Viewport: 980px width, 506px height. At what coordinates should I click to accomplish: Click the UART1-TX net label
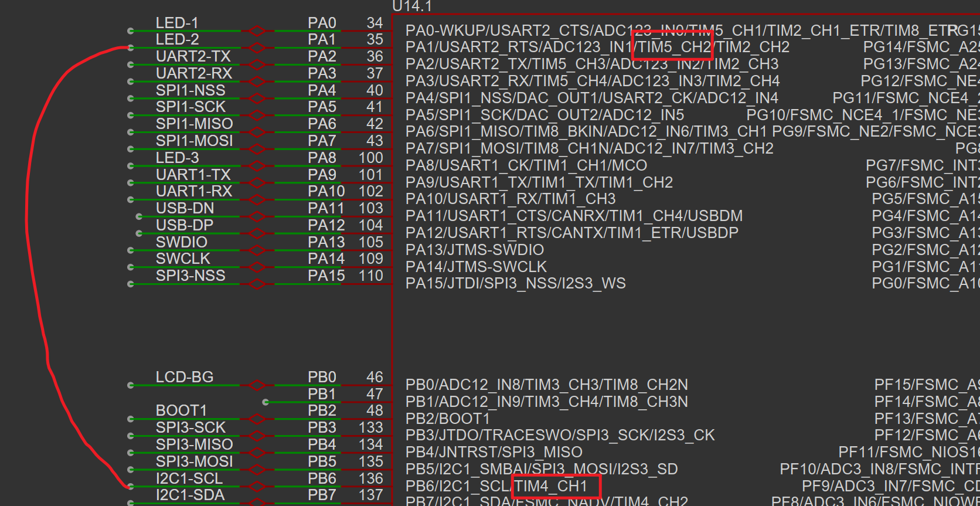193,175
